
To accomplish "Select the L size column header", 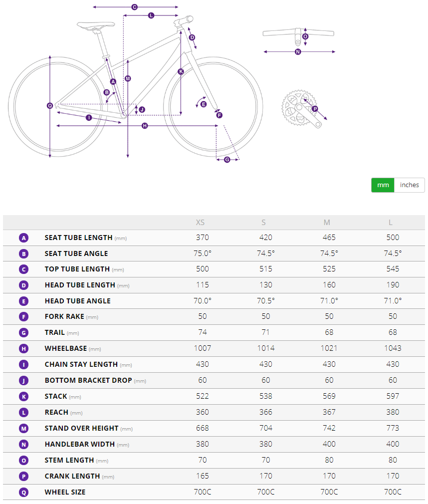I will coord(391,223).
